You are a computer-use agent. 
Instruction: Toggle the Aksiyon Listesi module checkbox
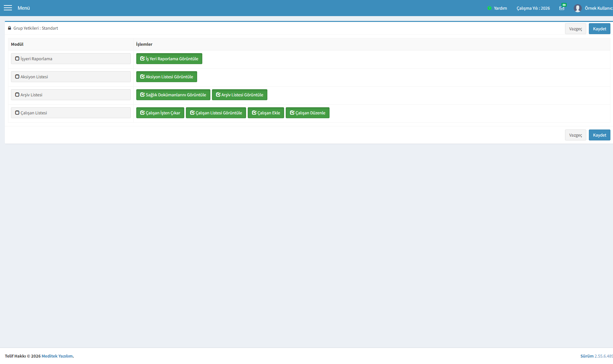(x=17, y=77)
